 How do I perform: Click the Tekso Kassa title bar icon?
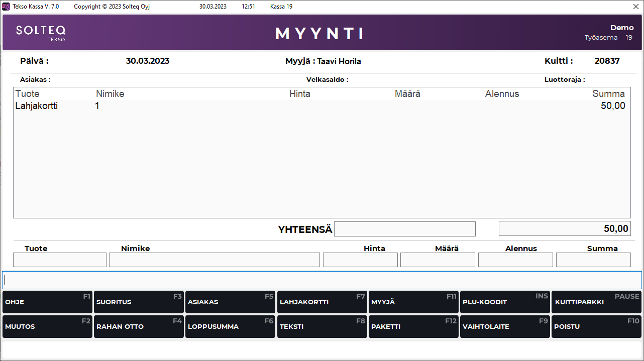point(6,7)
